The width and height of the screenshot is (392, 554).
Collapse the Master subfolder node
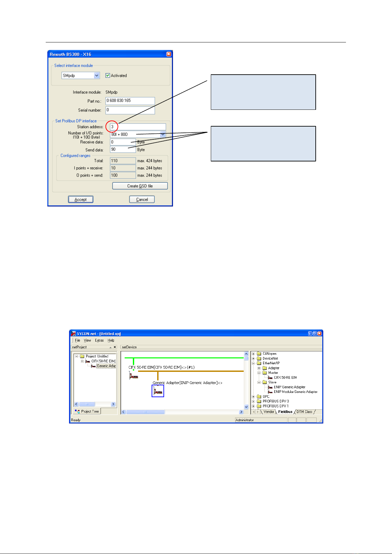(x=259, y=373)
